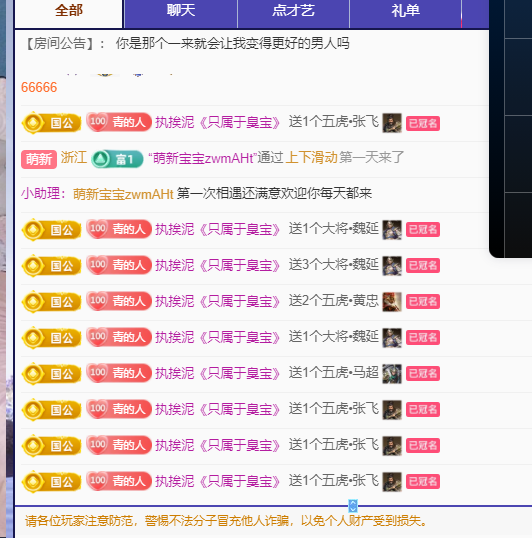This screenshot has height=538, width=532.
Task: Click the 66666 chat message
Action: coord(39,87)
